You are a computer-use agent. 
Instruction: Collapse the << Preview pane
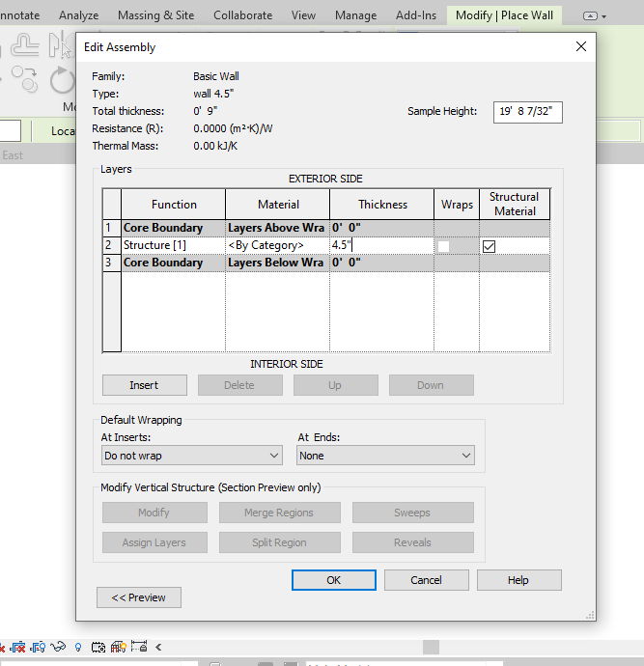(139, 597)
